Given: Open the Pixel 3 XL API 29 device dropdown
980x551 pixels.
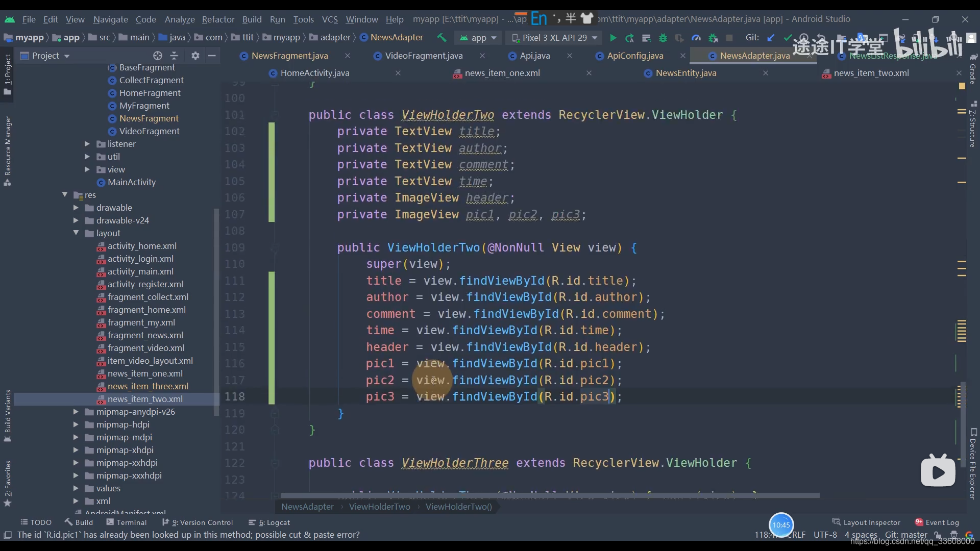Looking at the screenshot, I should point(554,38).
